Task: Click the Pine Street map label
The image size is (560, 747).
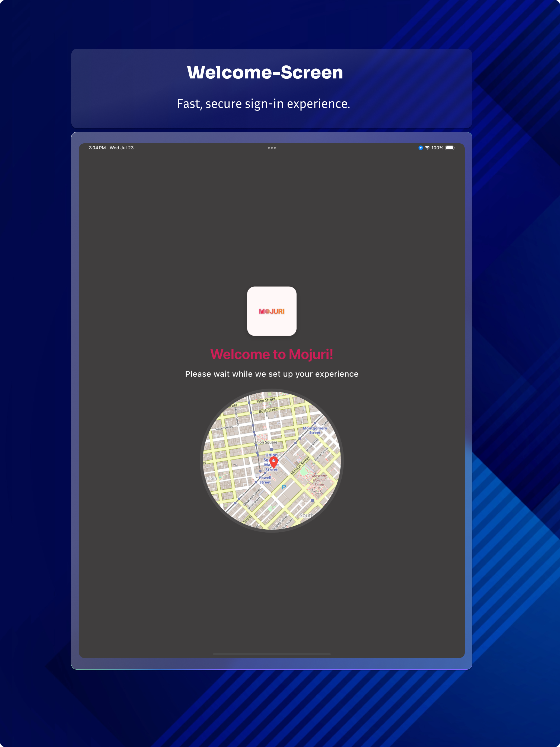Action: [x=266, y=400]
